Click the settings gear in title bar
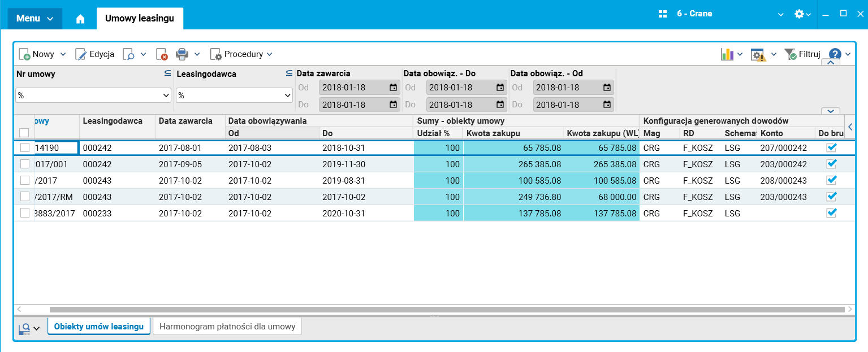This screenshot has height=352, width=868. click(x=799, y=14)
